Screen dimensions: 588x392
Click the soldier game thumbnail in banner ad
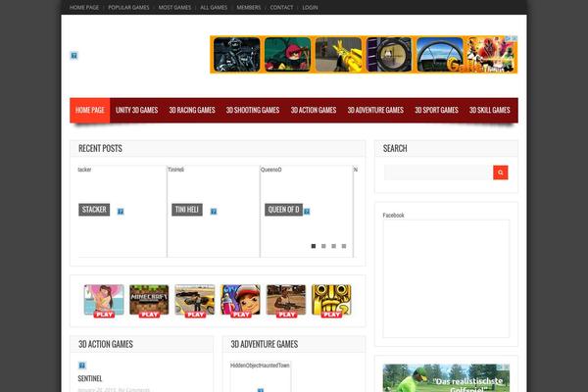tap(236, 55)
